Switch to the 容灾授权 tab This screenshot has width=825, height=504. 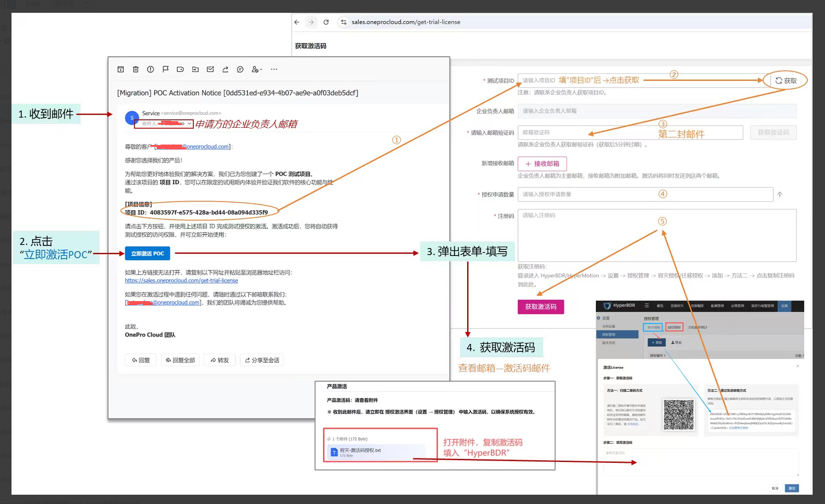pyautogui.click(x=653, y=327)
